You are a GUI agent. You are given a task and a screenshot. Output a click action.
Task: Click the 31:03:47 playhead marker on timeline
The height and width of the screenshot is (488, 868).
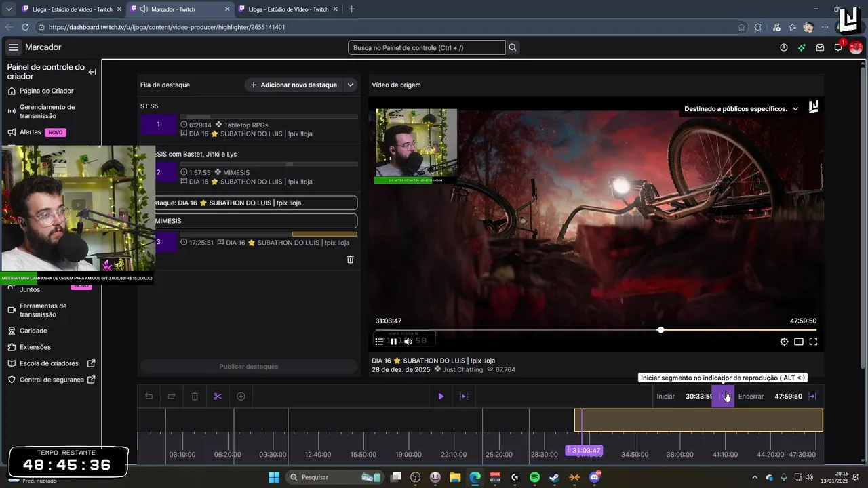click(584, 450)
